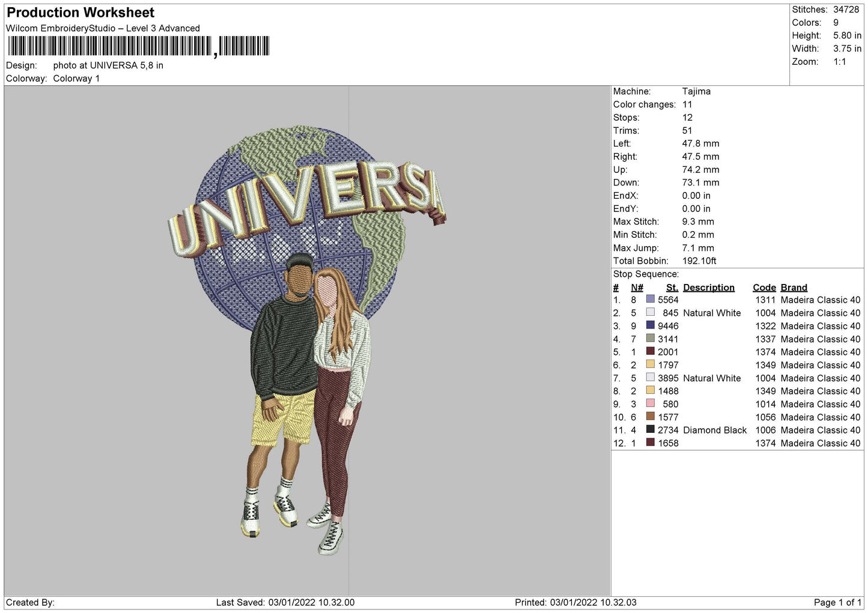Click the maroon swatch with 2001 stitches
This screenshot has width=868, height=613.
point(650,351)
